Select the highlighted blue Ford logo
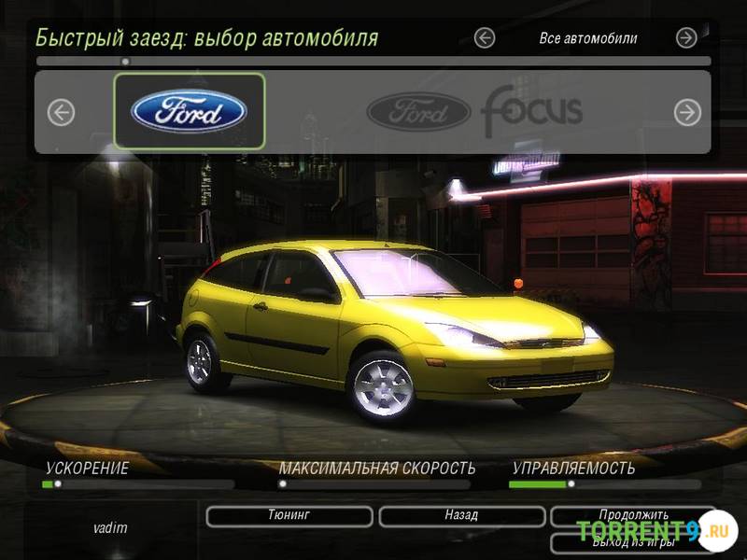Image resolution: width=747 pixels, height=560 pixels. tap(190, 112)
